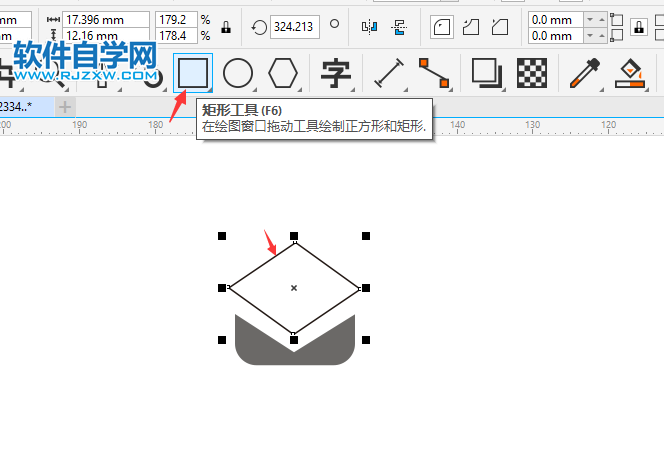The image size is (664, 450).
Task: Open a new document with plus tab
Action: point(65,107)
